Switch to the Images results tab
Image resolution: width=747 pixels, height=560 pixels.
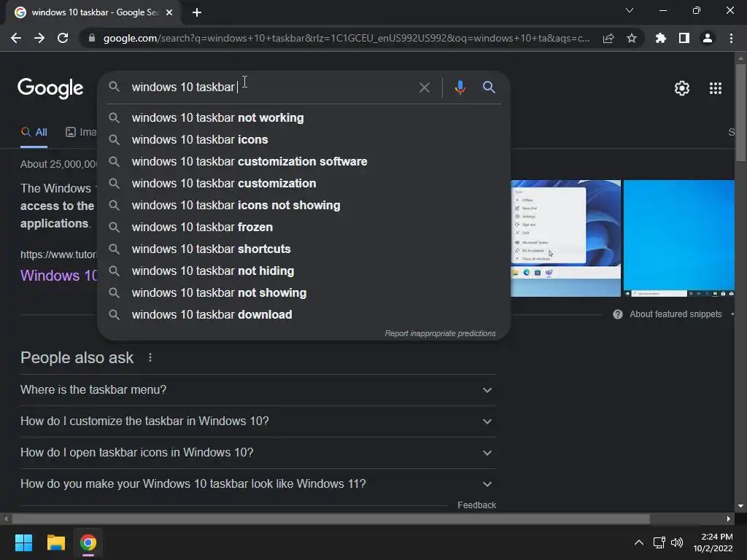[80, 133]
